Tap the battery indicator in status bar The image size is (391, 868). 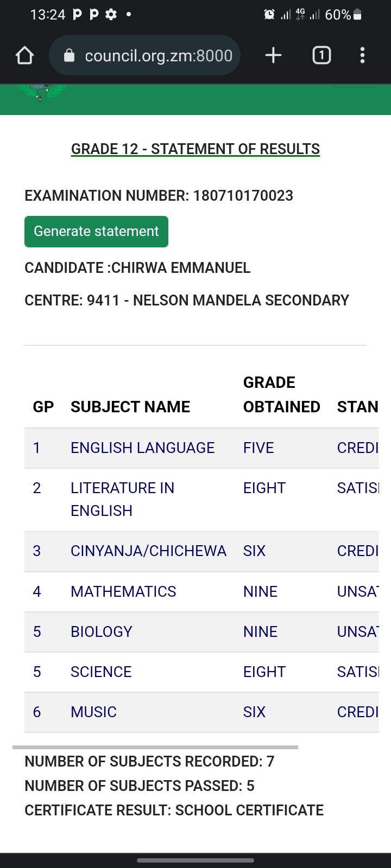click(357, 15)
